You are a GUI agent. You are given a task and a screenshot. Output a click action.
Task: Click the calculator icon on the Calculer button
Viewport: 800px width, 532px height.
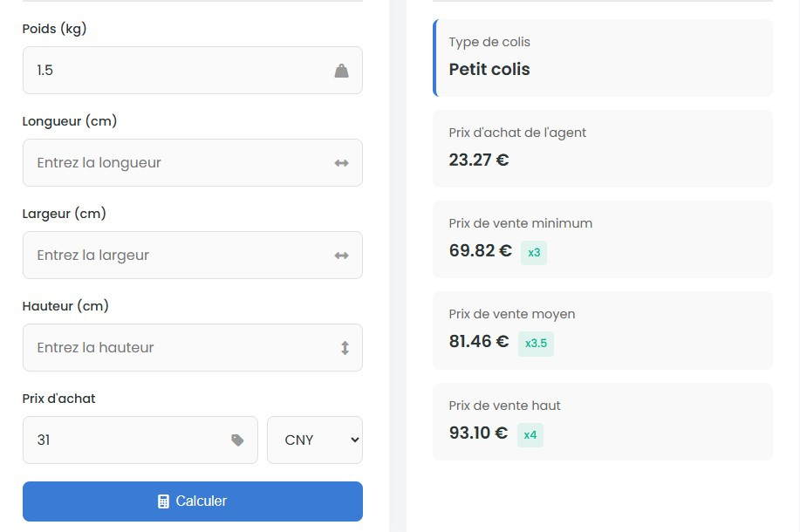(x=163, y=501)
